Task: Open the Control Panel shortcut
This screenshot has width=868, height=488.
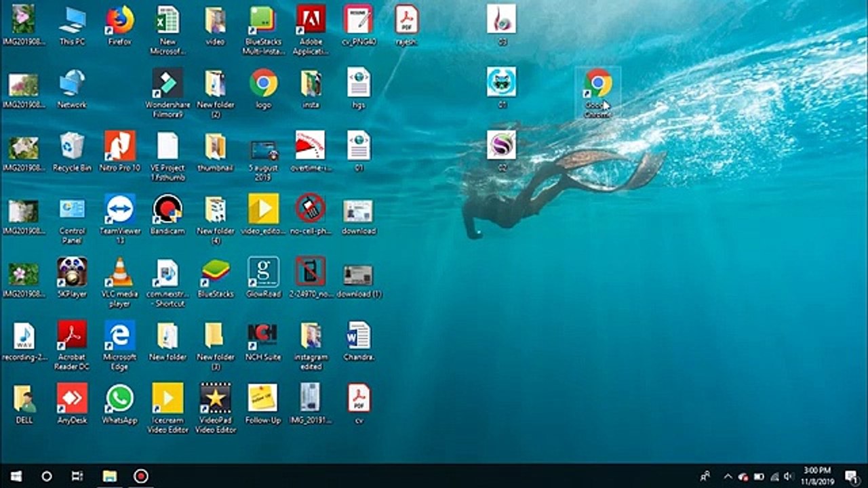Action: pyautogui.click(x=72, y=220)
